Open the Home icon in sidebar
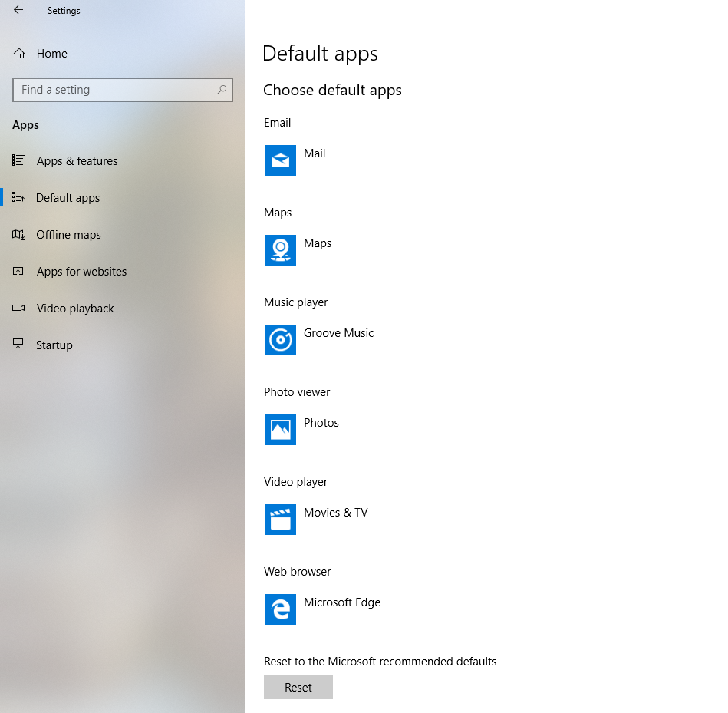 tap(19, 54)
